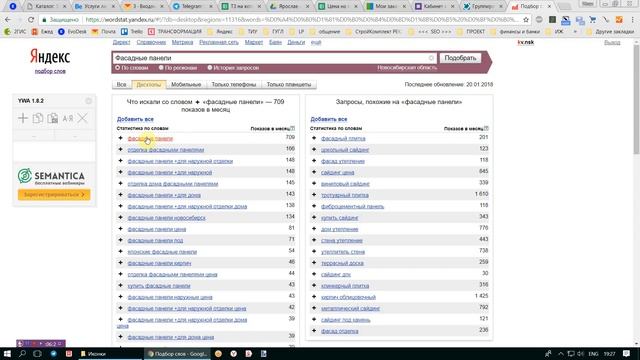Open region selector 'Новосибирская область'
The image size is (640, 360).
click(x=407, y=67)
